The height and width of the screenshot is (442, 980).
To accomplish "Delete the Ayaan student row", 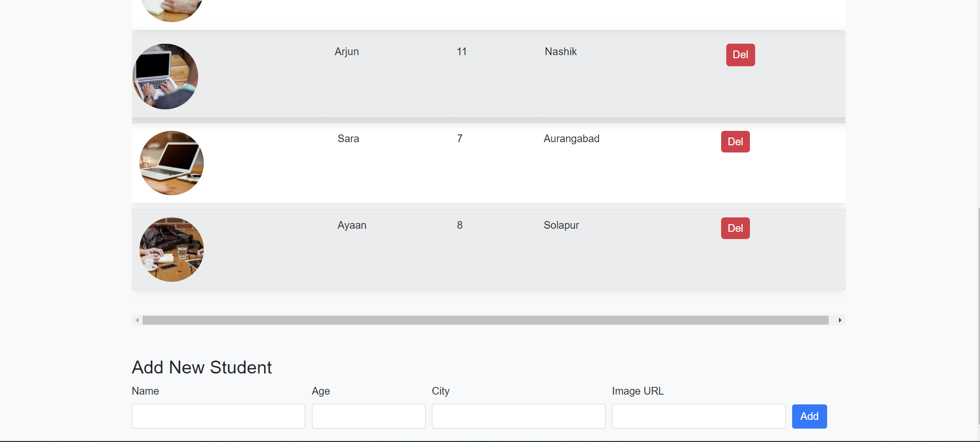I will 735,228.
